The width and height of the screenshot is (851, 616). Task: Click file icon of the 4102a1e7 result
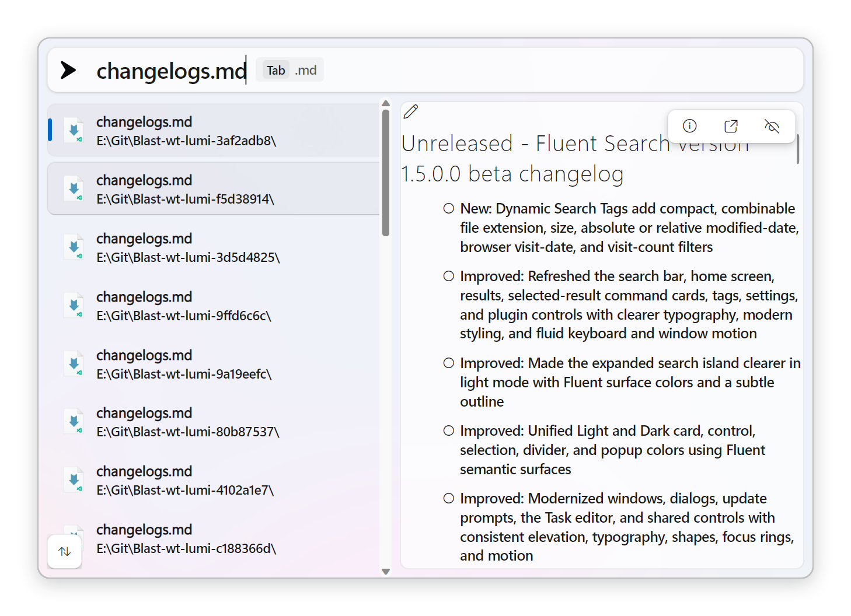(x=74, y=480)
